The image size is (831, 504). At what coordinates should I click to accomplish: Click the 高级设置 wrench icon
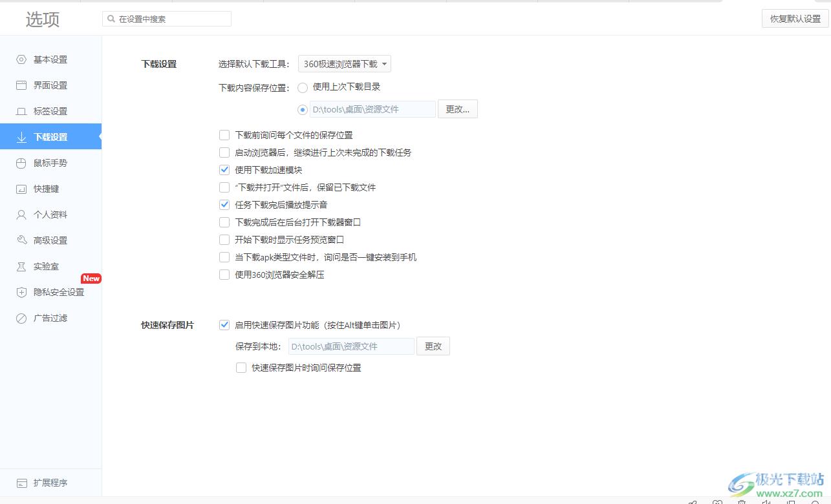click(x=21, y=240)
